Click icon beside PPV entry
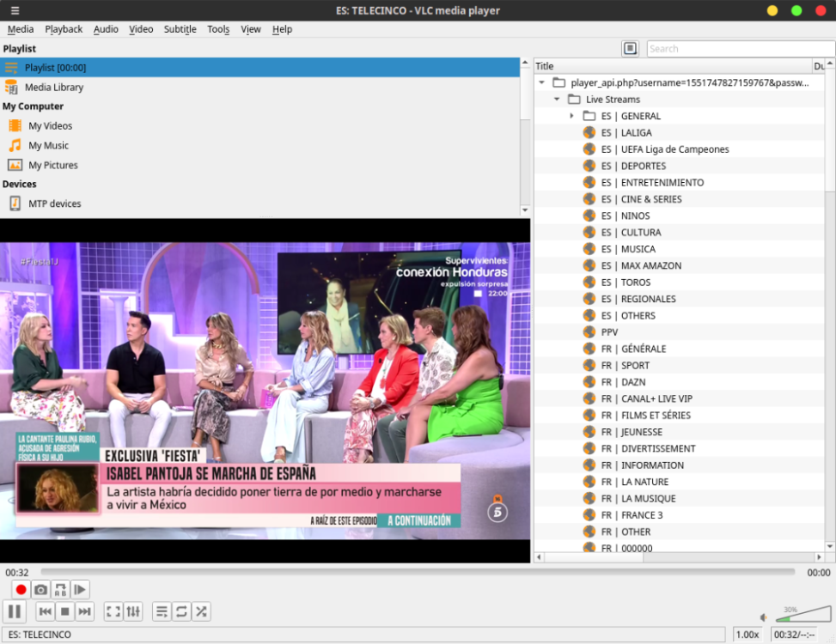The width and height of the screenshot is (836, 644). pyautogui.click(x=589, y=331)
